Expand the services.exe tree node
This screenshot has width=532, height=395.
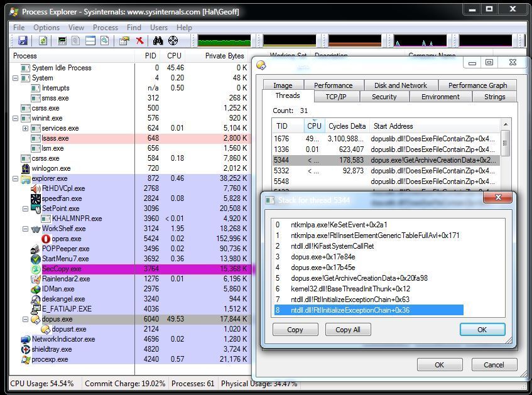pos(26,128)
